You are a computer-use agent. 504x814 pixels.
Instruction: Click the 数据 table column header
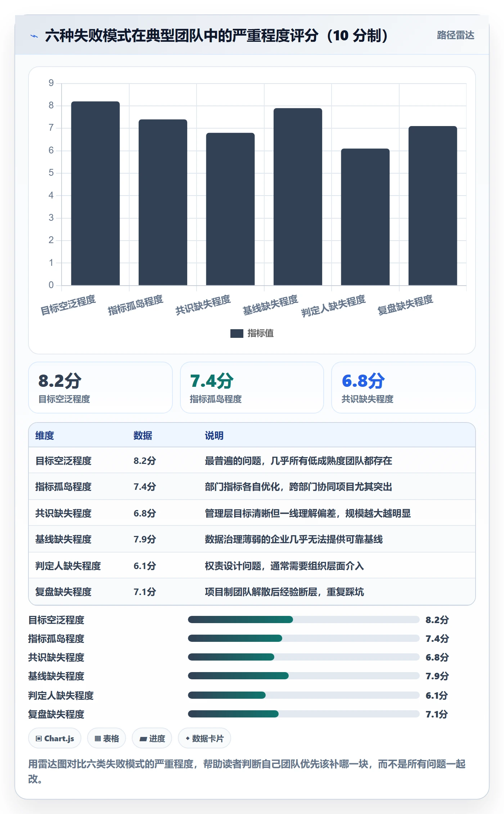(x=143, y=435)
